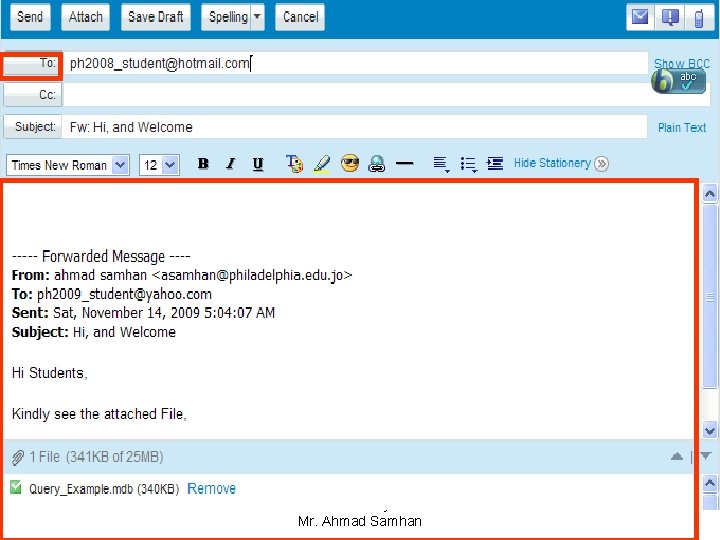Run the Spelling check
720x540 pixels.
tap(226, 17)
